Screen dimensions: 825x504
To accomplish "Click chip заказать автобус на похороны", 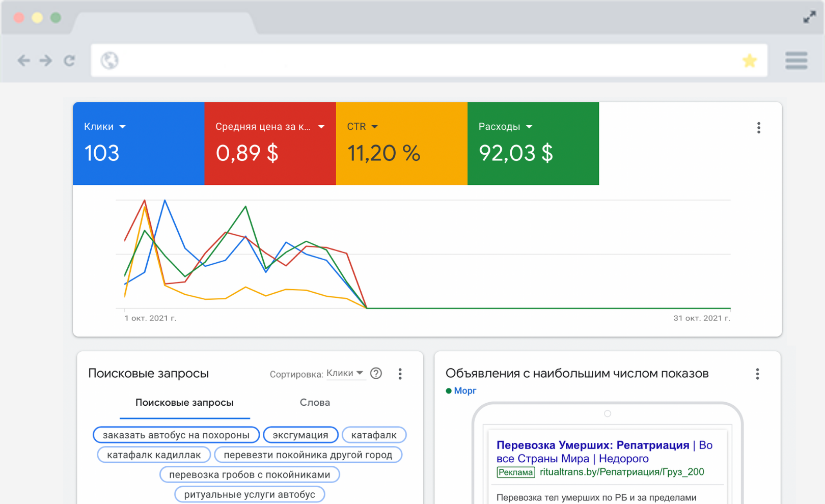I will click(x=176, y=435).
